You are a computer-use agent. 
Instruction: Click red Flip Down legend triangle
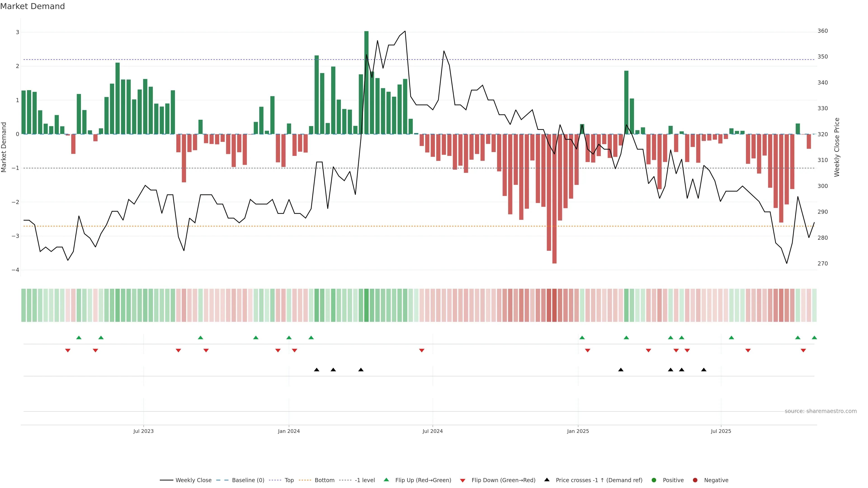[463, 481]
